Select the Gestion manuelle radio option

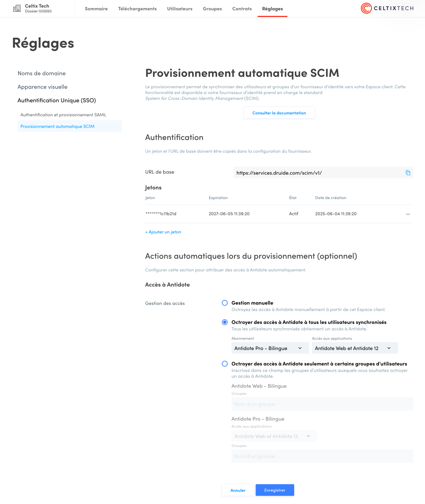click(x=225, y=303)
